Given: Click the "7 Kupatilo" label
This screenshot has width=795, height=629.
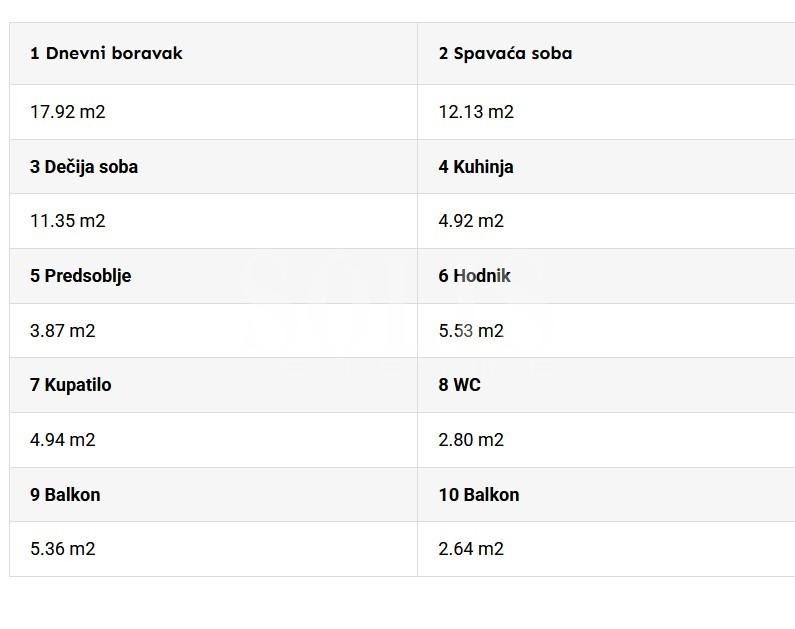Looking at the screenshot, I should pyautogui.click(x=70, y=385).
